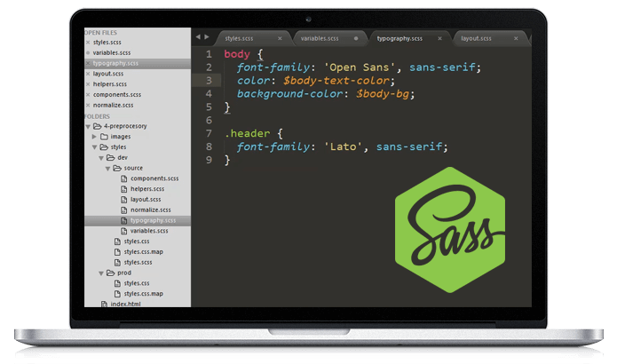
Task: Close the layout.scss tab
Action: click(x=516, y=39)
